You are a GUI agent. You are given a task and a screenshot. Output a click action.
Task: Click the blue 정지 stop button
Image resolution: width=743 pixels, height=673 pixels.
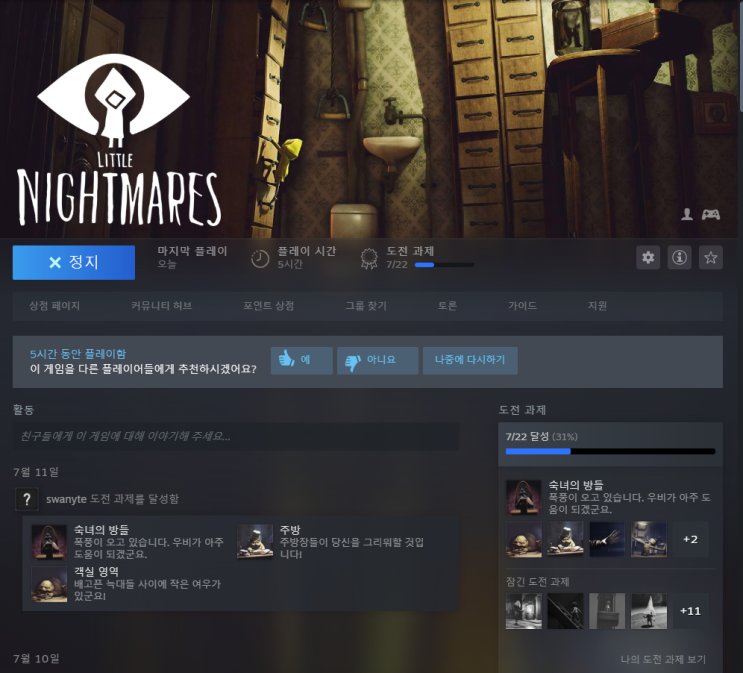click(73, 262)
